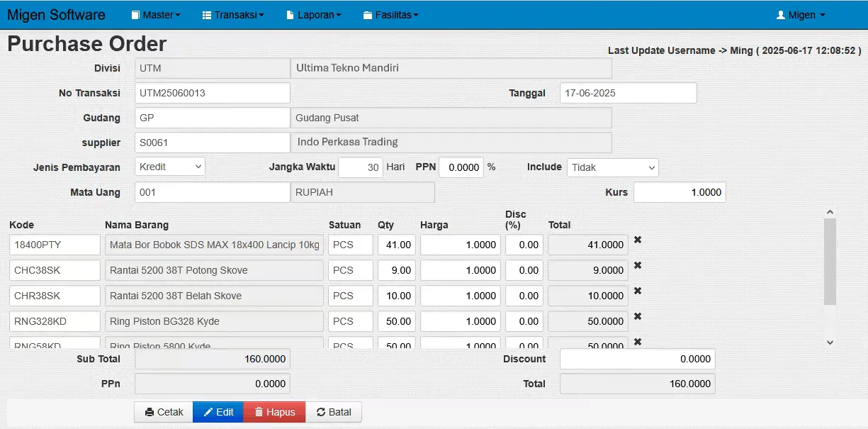Click the Ultima Tekno Mandiri division name
This screenshot has width=868, height=429.
coord(451,68)
